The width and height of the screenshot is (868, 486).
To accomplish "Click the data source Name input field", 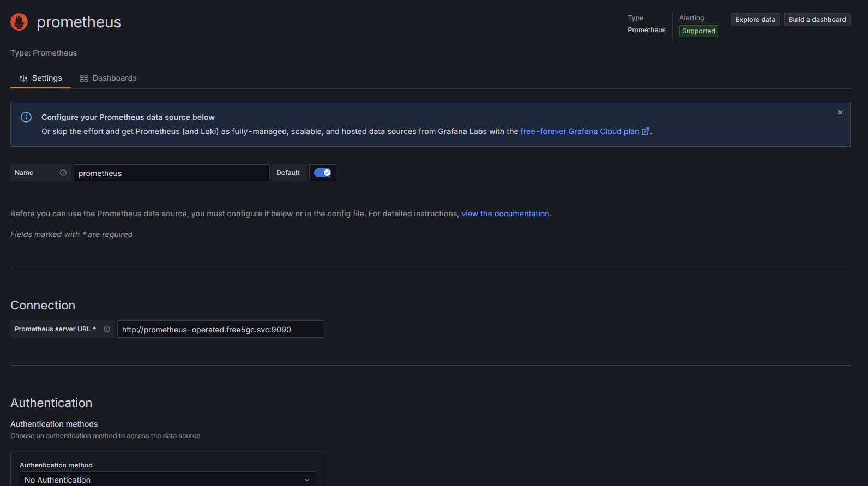I will [x=171, y=173].
